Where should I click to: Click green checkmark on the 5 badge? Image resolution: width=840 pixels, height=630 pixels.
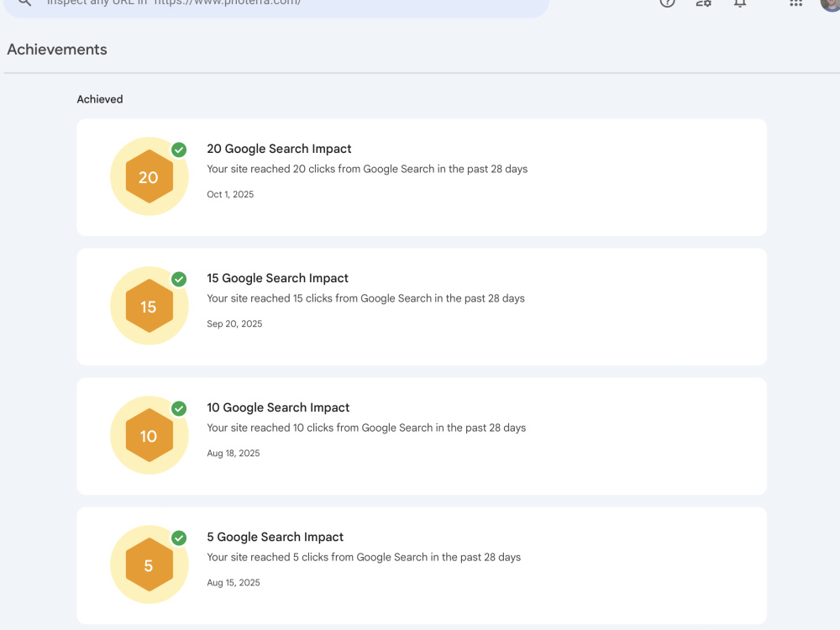[179, 538]
